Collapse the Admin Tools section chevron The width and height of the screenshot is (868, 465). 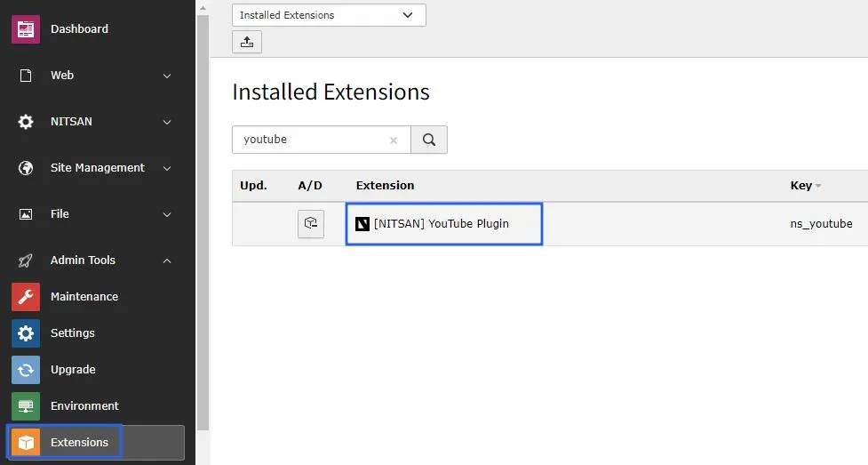pos(167,261)
